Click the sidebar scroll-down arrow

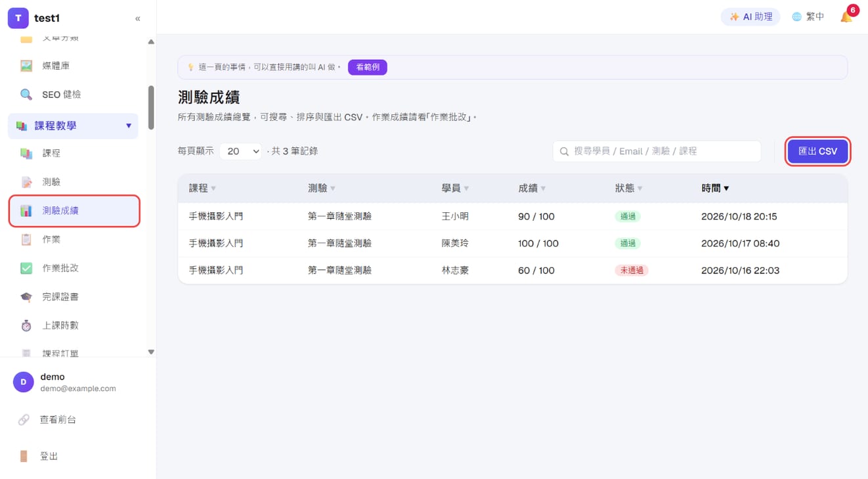pos(151,352)
